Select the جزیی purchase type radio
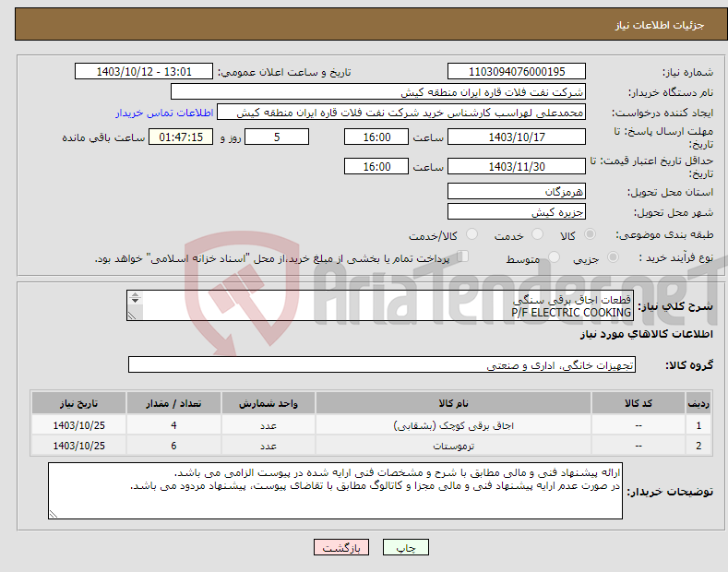Image resolution: width=728 pixels, height=572 pixels. point(613,257)
